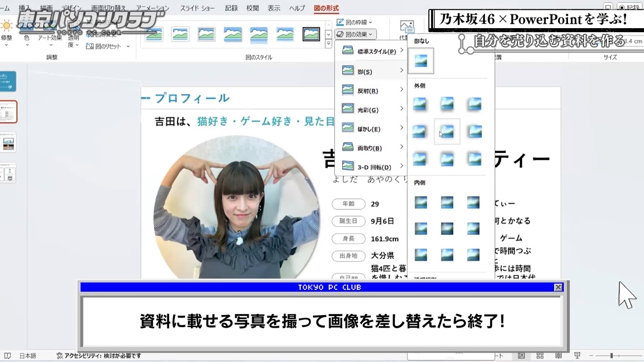Apply the second beveled matte white picture style

(x=180, y=34)
